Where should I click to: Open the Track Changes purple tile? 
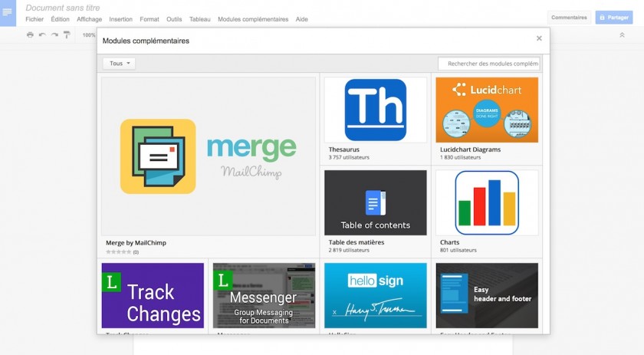[153, 295]
